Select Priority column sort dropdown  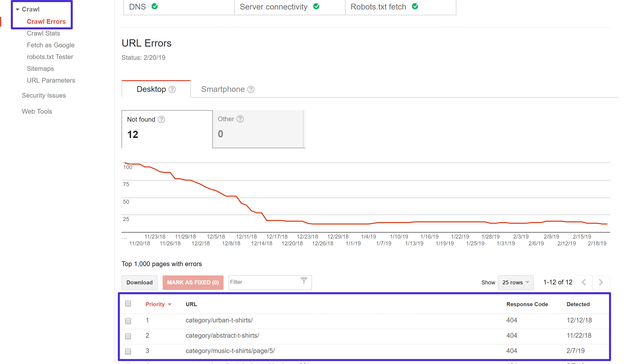pyautogui.click(x=170, y=304)
